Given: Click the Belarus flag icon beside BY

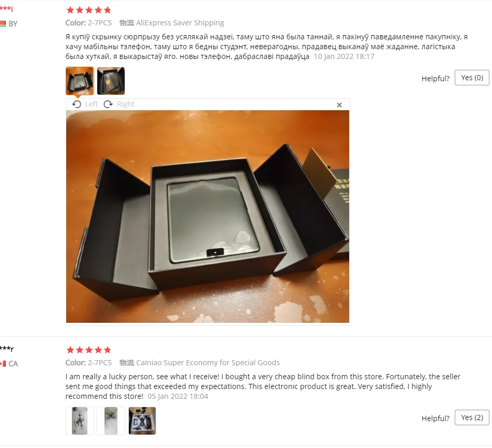Looking at the screenshot, I should (3, 24).
